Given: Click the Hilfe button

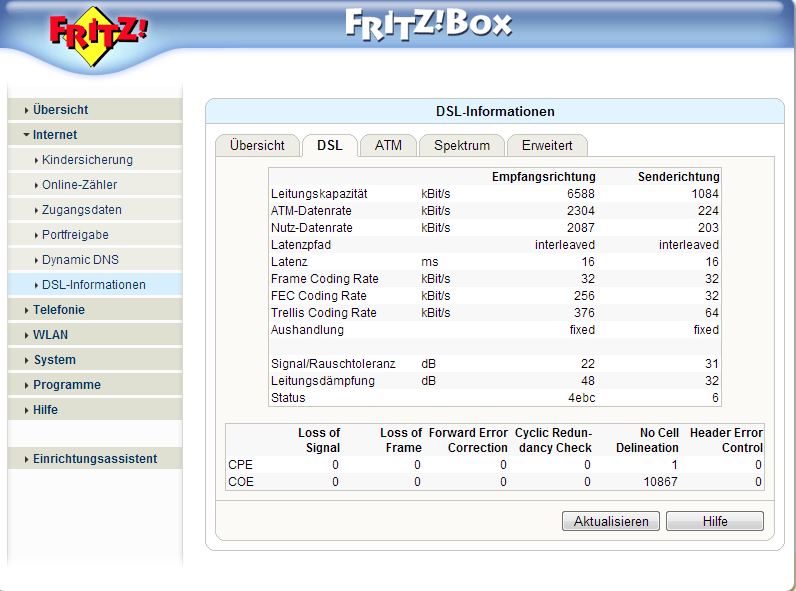Looking at the screenshot, I should 715,521.
